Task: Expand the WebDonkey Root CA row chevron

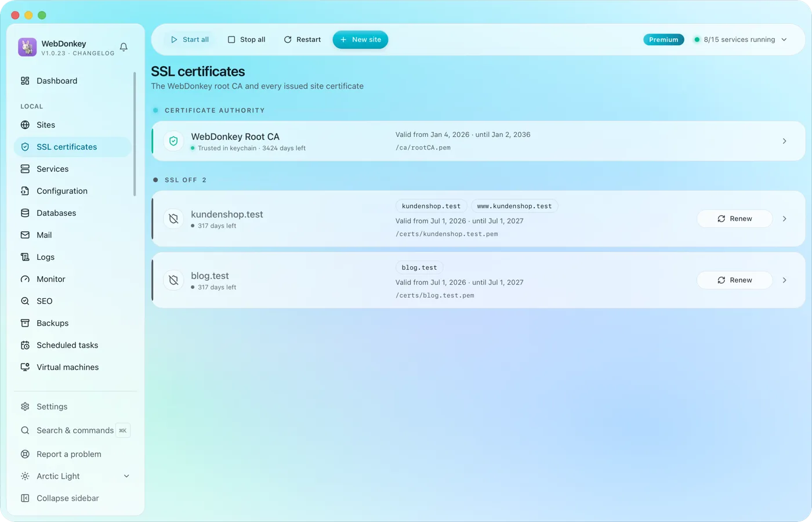Action: click(x=784, y=141)
